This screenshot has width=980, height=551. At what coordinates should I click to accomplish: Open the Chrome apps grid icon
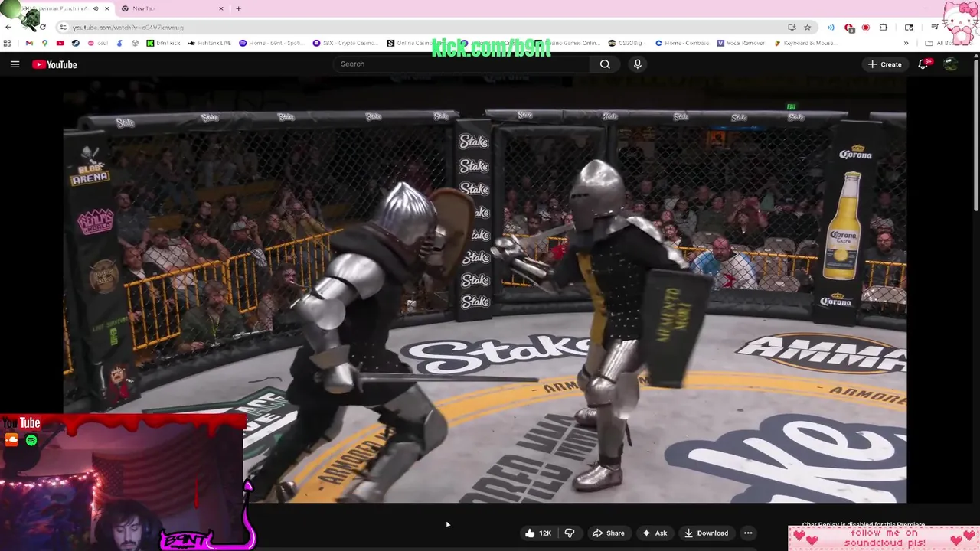tap(8, 44)
